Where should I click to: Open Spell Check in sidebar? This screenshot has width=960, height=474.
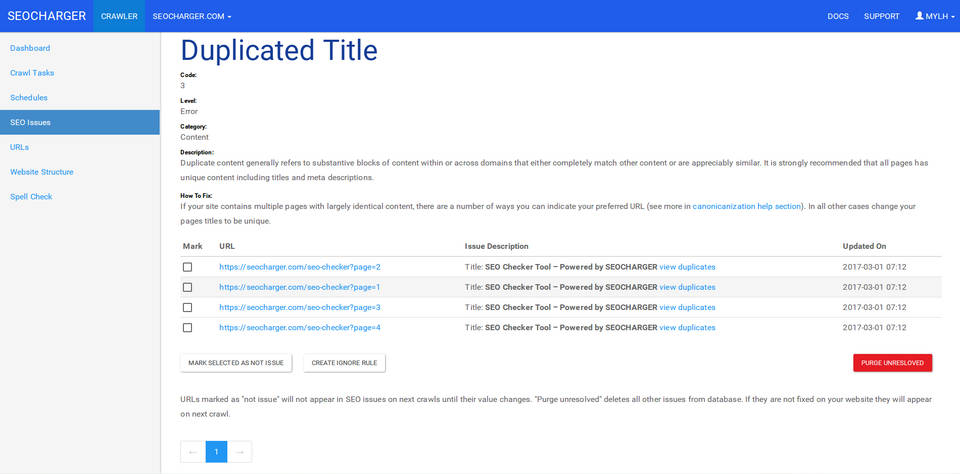pos(31,196)
